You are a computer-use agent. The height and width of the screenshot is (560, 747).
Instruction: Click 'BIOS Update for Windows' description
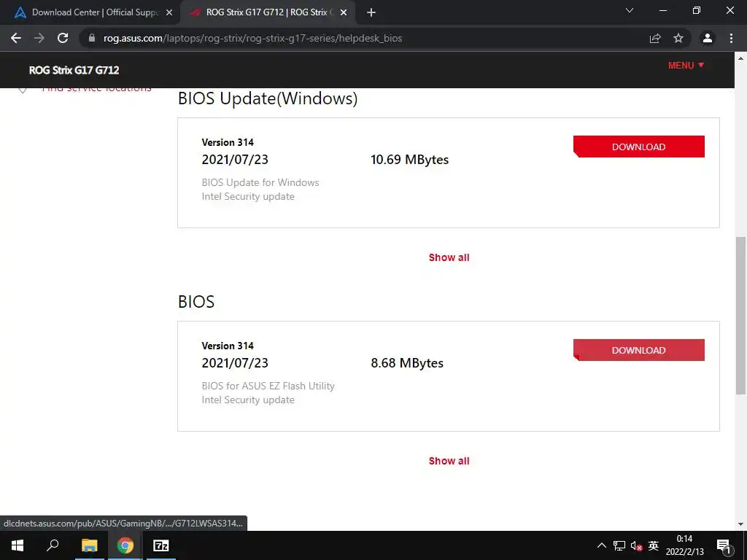tap(260, 182)
